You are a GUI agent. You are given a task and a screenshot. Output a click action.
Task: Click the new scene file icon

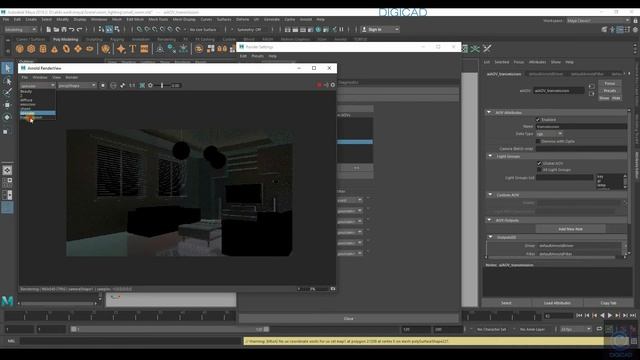[x=48, y=29]
